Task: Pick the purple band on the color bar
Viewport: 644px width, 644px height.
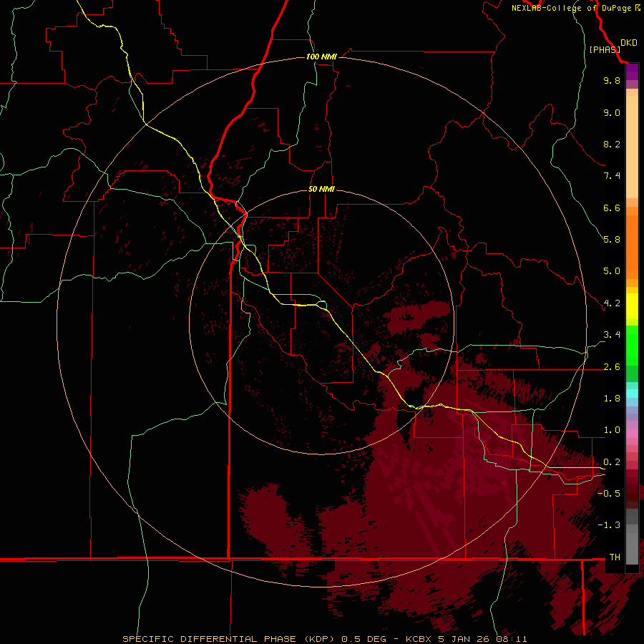Action: click(x=632, y=72)
